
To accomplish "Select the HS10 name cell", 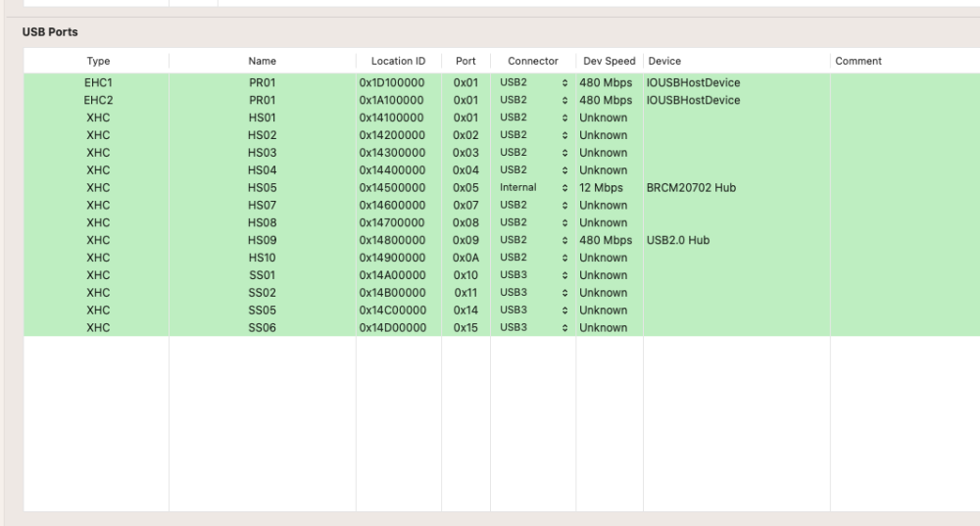I will click(262, 258).
